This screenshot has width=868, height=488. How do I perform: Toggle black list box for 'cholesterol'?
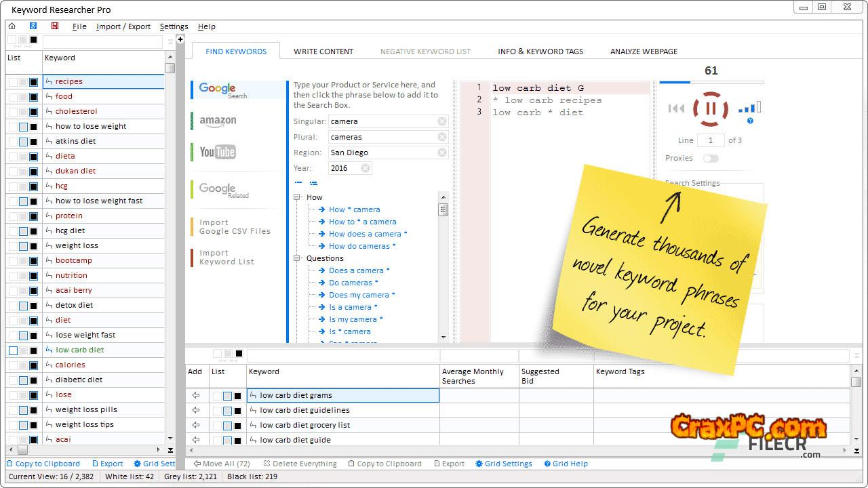point(33,112)
